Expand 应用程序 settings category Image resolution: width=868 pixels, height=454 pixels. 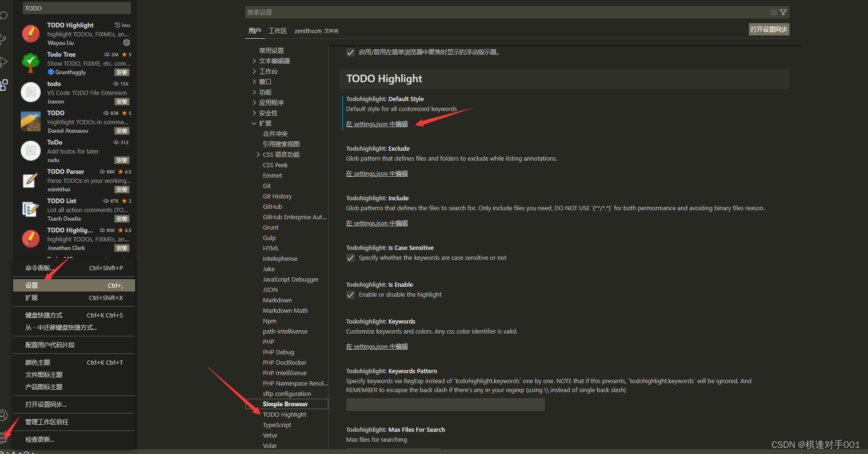(254, 103)
